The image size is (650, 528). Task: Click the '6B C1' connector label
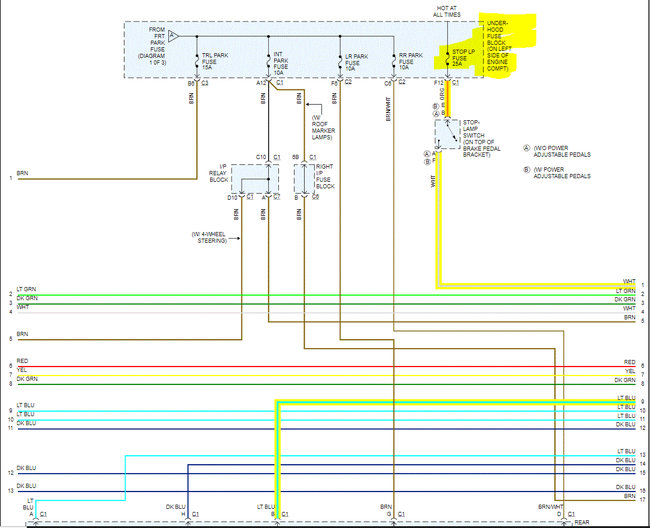pos(304,157)
